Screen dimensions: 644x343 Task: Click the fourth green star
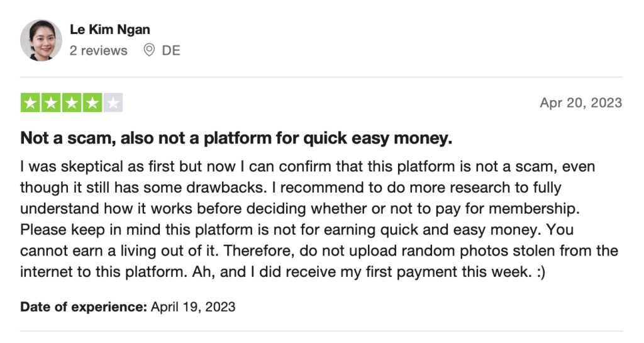92,103
